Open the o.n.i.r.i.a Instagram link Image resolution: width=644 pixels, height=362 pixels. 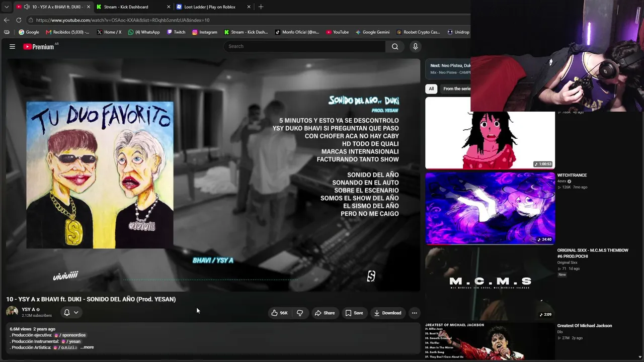click(x=65, y=347)
